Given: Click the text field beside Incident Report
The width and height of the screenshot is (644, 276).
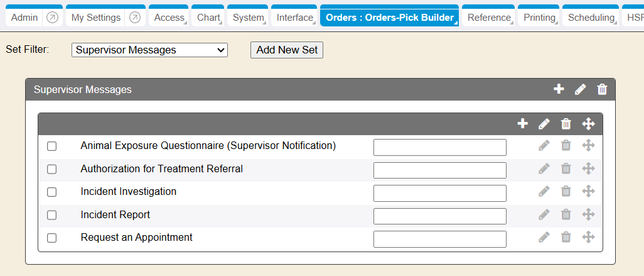Looking at the screenshot, I should [x=439, y=216].
